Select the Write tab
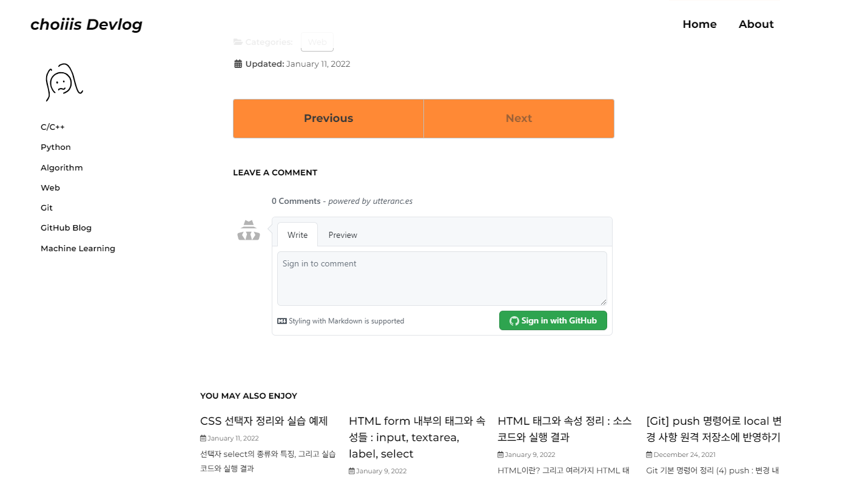This screenshot has width=868, height=480. pos(297,234)
